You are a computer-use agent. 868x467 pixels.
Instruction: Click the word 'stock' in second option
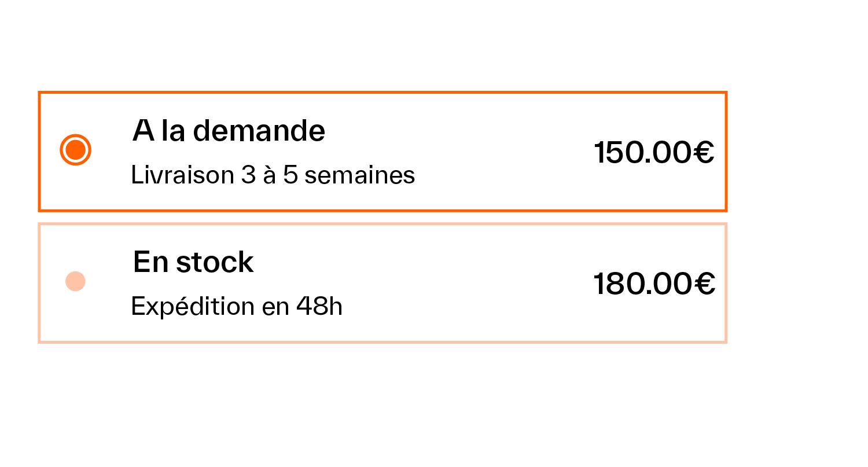(215, 262)
